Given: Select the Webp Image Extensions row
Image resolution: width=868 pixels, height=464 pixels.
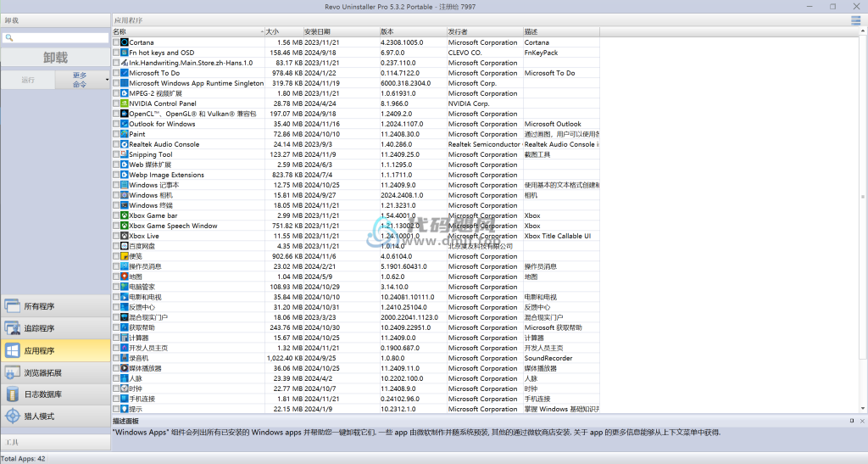Looking at the screenshot, I should tap(355, 175).
